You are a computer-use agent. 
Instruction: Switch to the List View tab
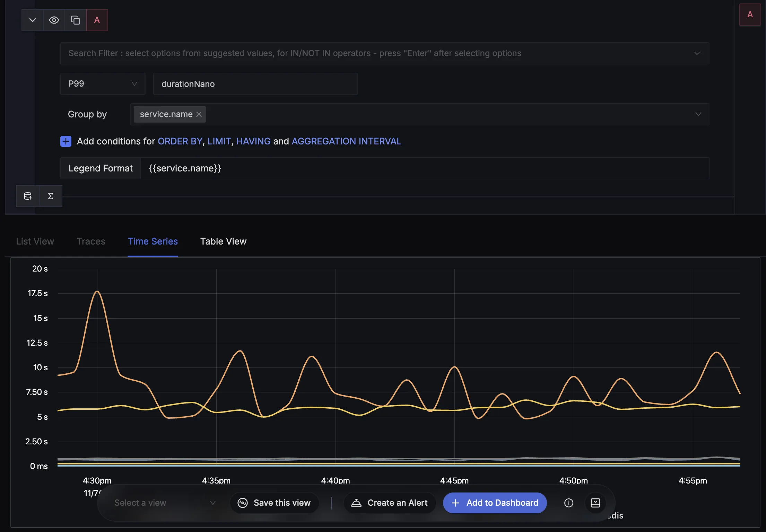point(35,241)
